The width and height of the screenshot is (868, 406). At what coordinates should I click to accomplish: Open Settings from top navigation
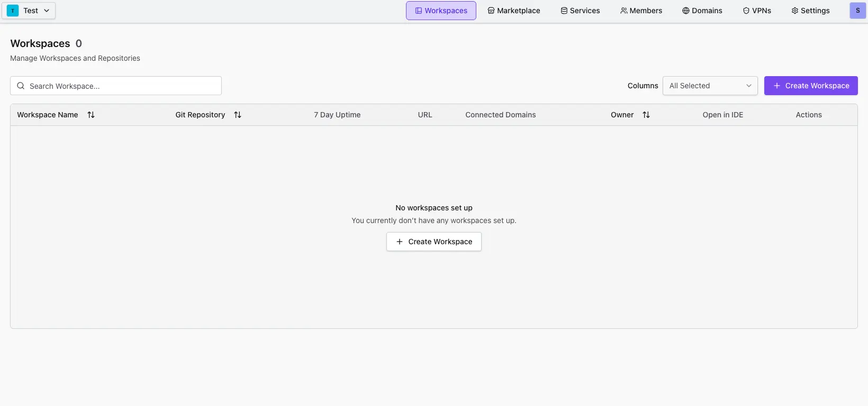[x=810, y=11]
